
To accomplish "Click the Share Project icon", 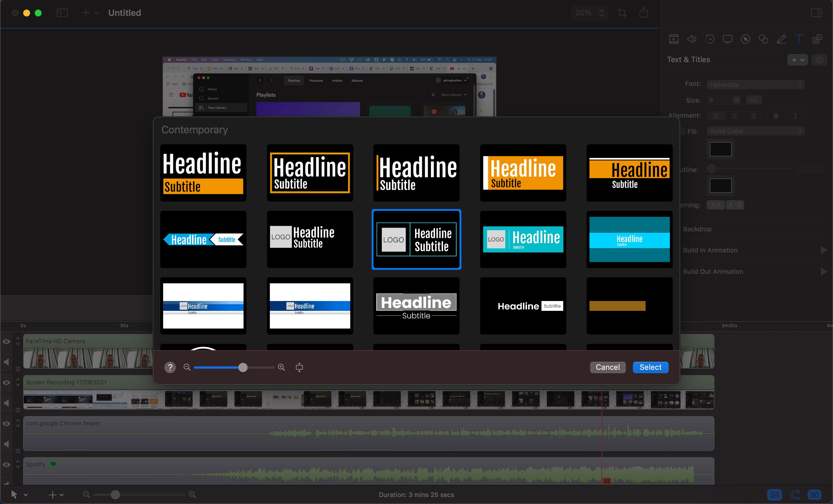I will (644, 12).
